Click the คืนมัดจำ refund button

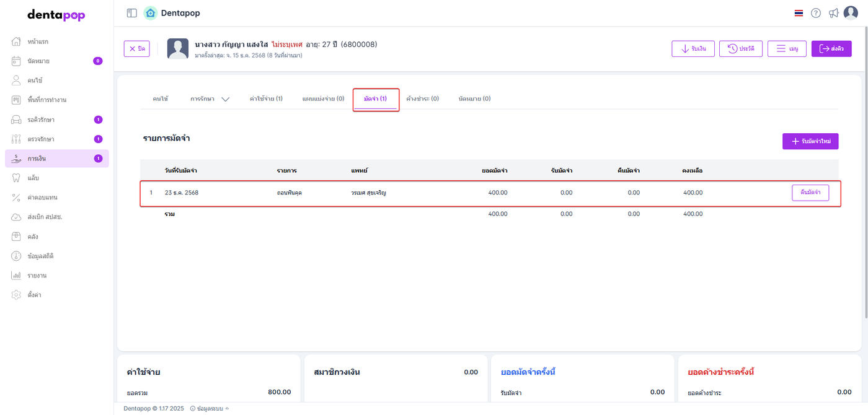810,193
